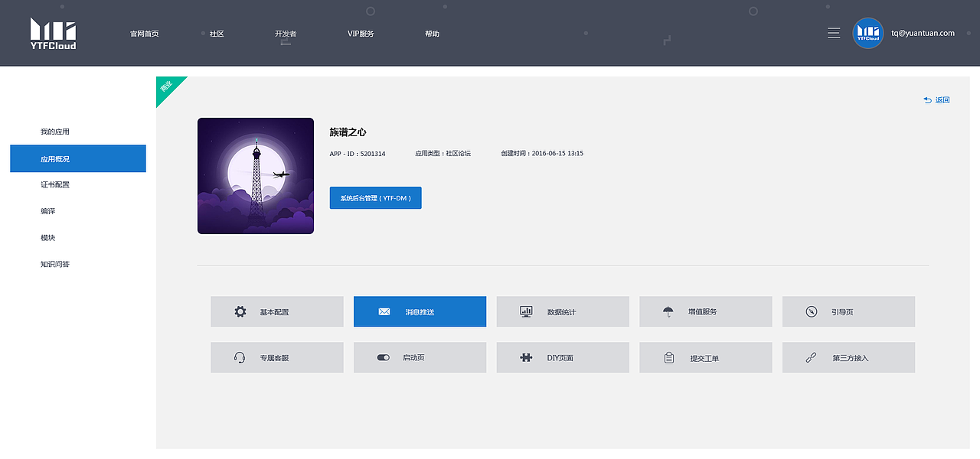Open the hamburger menu near the avatar

pos(834,33)
